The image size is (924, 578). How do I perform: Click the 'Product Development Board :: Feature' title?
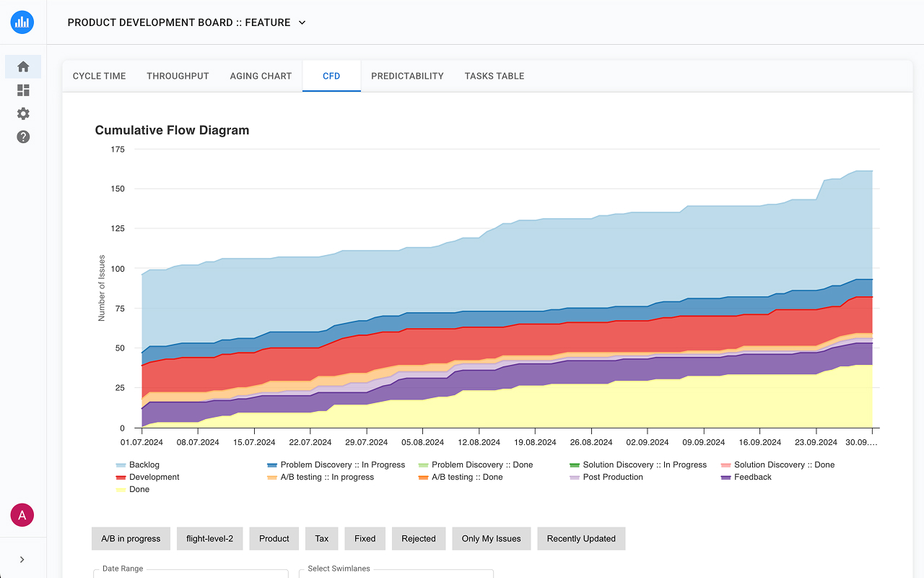coord(179,22)
